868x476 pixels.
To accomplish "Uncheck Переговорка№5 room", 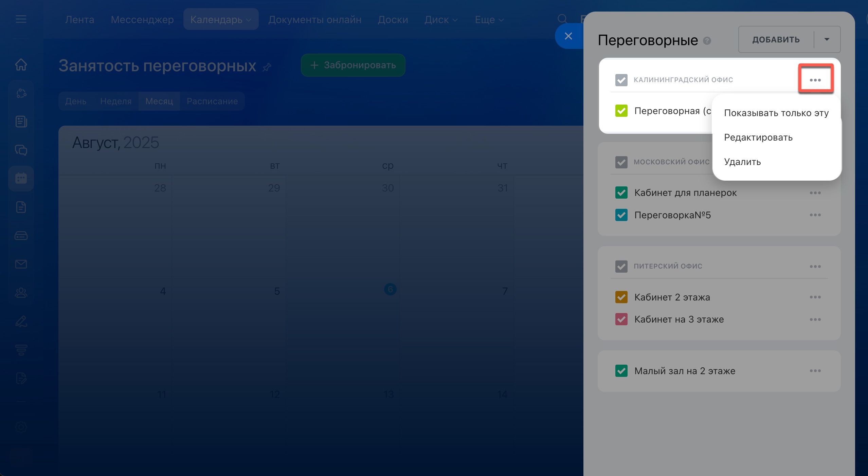I will coord(621,215).
